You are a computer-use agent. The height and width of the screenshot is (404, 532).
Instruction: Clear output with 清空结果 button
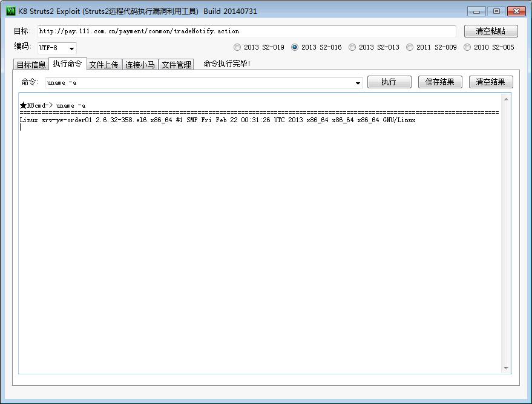point(491,82)
